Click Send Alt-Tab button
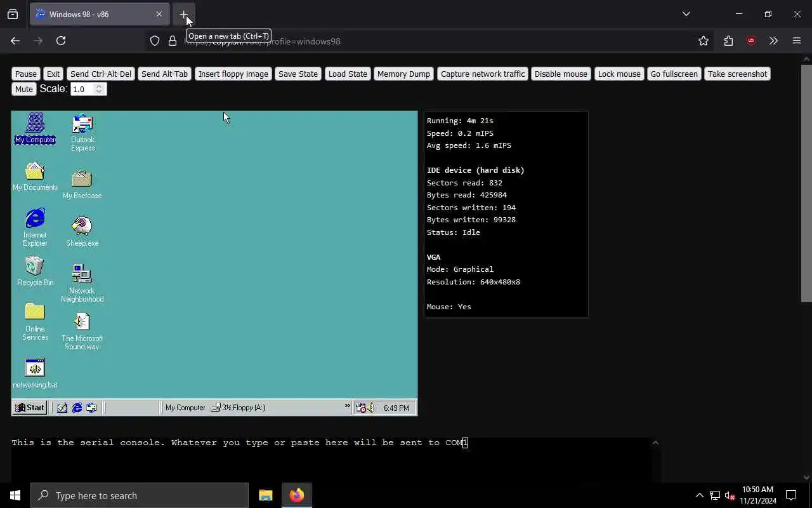This screenshot has width=812, height=508. coord(165,74)
